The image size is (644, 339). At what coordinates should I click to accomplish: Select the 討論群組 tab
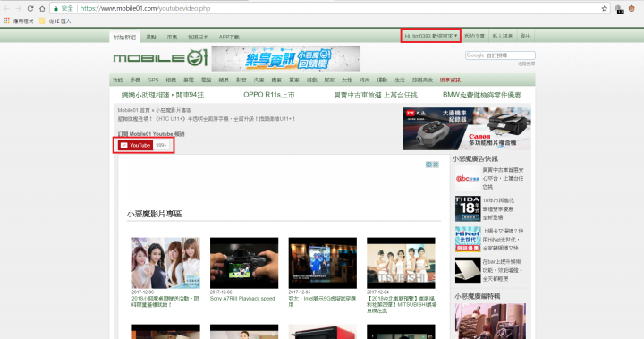pos(124,37)
